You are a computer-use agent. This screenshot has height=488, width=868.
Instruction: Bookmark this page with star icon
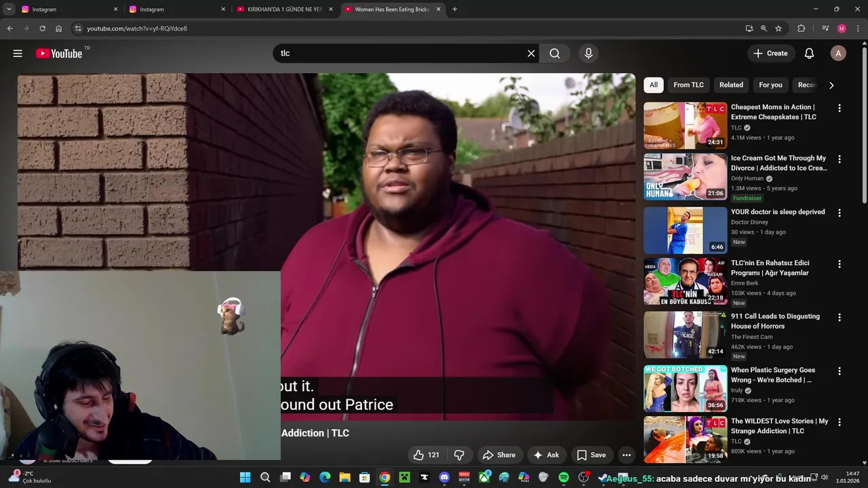pos(778,28)
